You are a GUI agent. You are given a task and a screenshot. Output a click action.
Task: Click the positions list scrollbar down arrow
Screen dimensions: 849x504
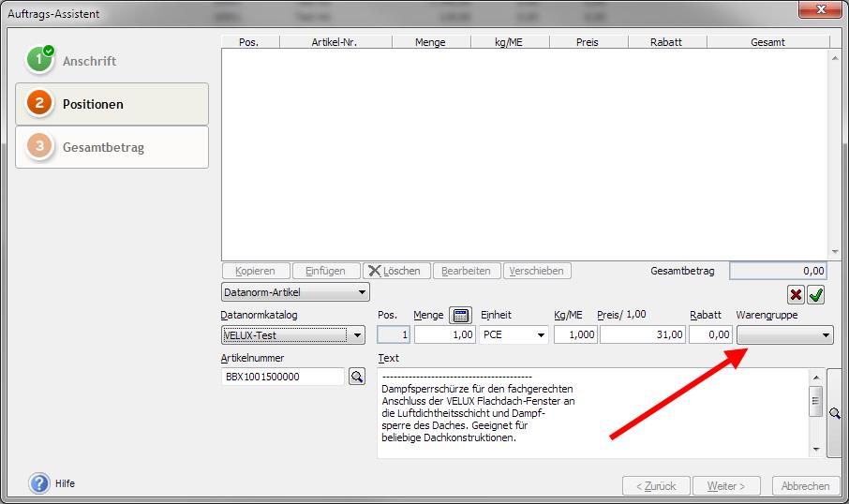coord(834,252)
